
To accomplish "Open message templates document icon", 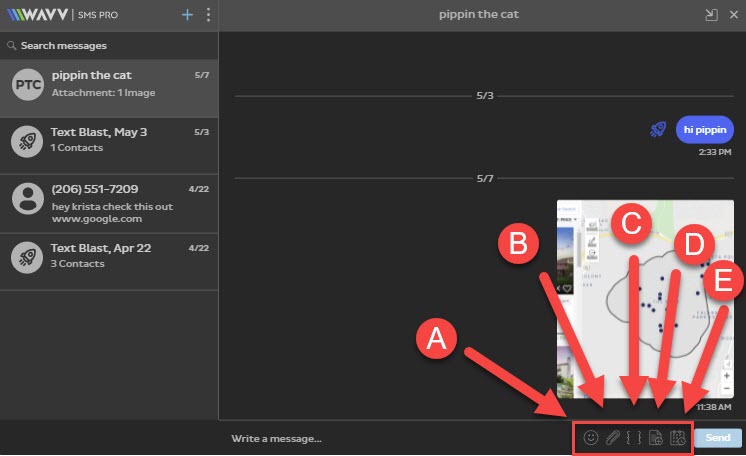I will coord(655,438).
